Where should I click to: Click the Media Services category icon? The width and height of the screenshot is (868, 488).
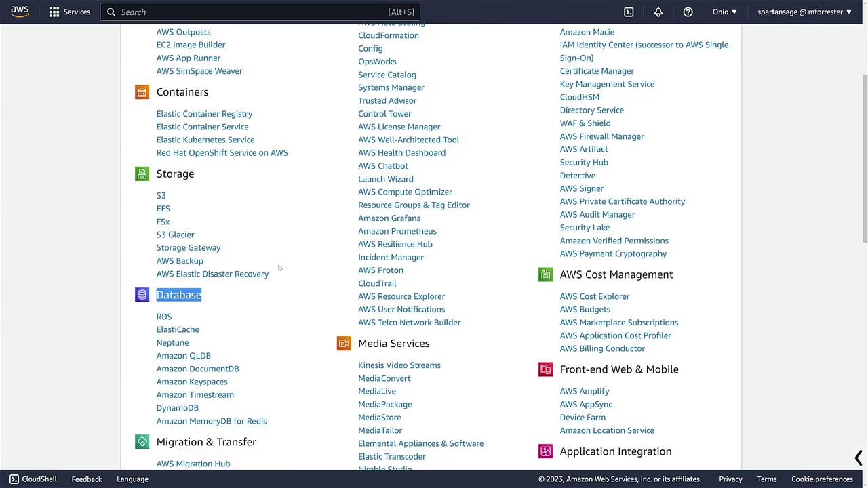point(344,344)
